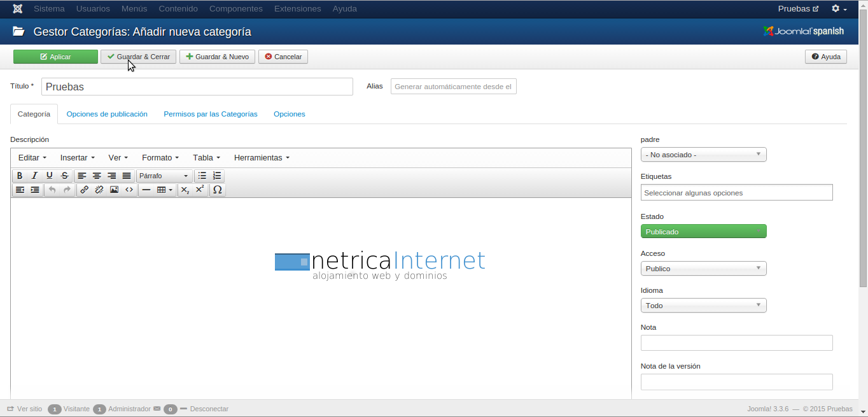Viewport: 868px width, 417px height.
Task: Click Desconectar in the status bar
Action: coord(204,409)
